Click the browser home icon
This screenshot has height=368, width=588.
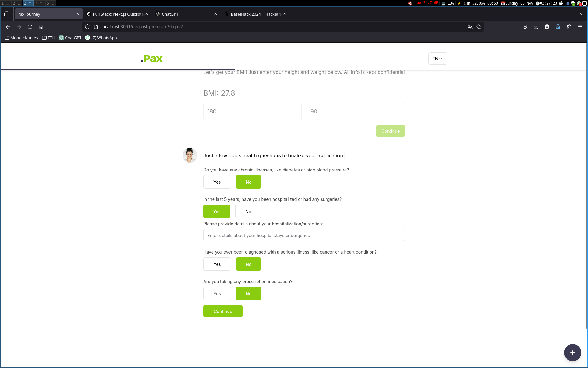tap(41, 27)
